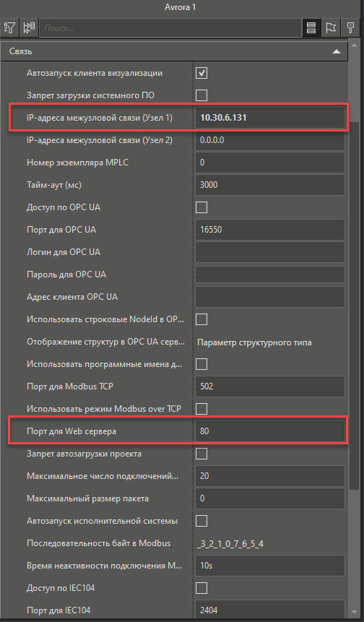Edit Порт для OPC UA field
The height and width of the screenshot is (622, 364).
click(x=270, y=230)
